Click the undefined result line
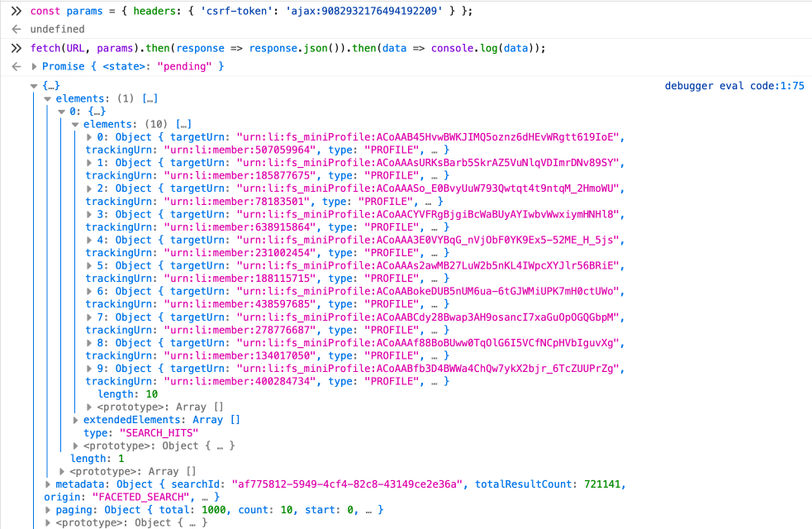Image resolution: width=812 pixels, height=529 pixels. pos(57,30)
